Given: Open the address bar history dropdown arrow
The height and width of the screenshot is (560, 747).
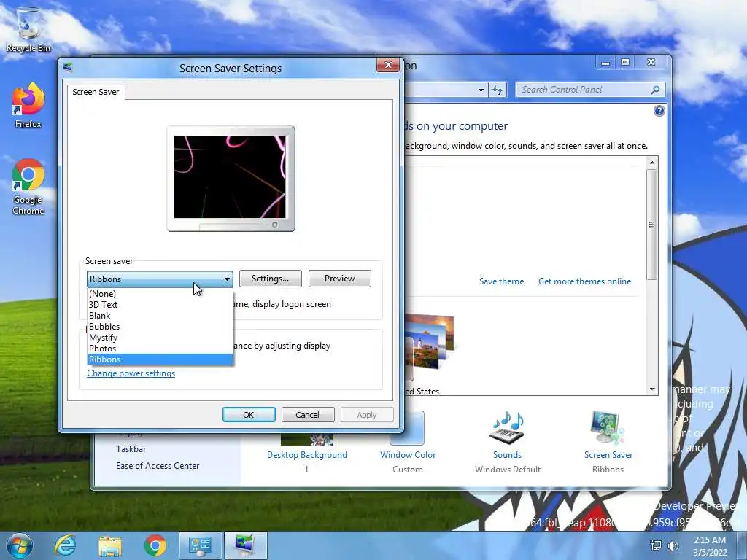Looking at the screenshot, I should point(481,90).
